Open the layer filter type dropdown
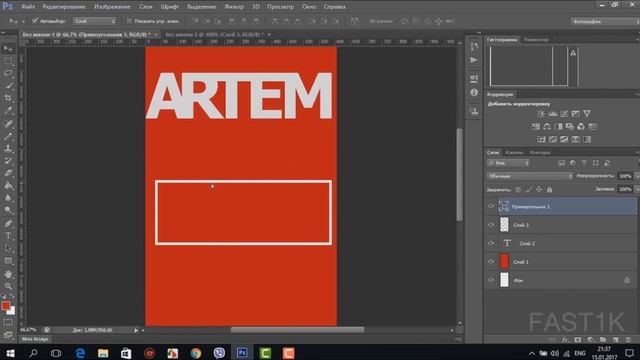The height and width of the screenshot is (360, 640). click(508, 163)
